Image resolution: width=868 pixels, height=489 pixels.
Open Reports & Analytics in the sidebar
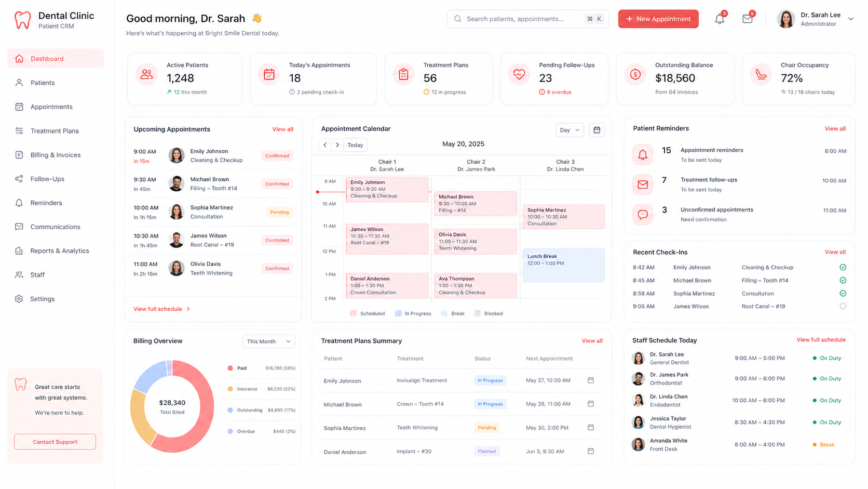tap(56, 250)
